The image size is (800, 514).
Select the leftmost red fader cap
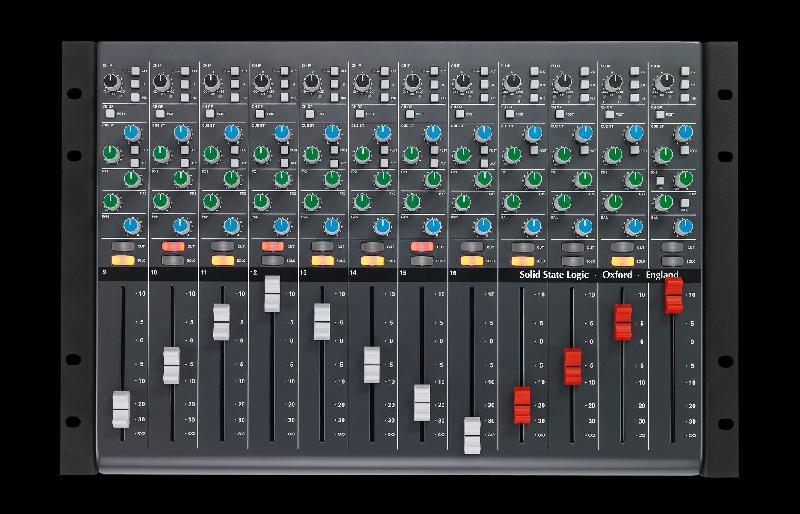(522, 403)
